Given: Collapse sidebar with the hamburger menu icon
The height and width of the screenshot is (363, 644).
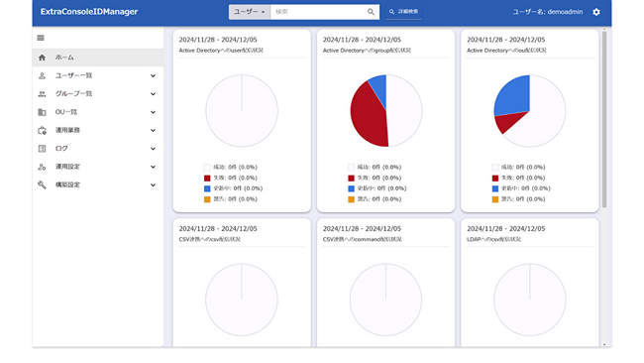Looking at the screenshot, I should coord(41,38).
